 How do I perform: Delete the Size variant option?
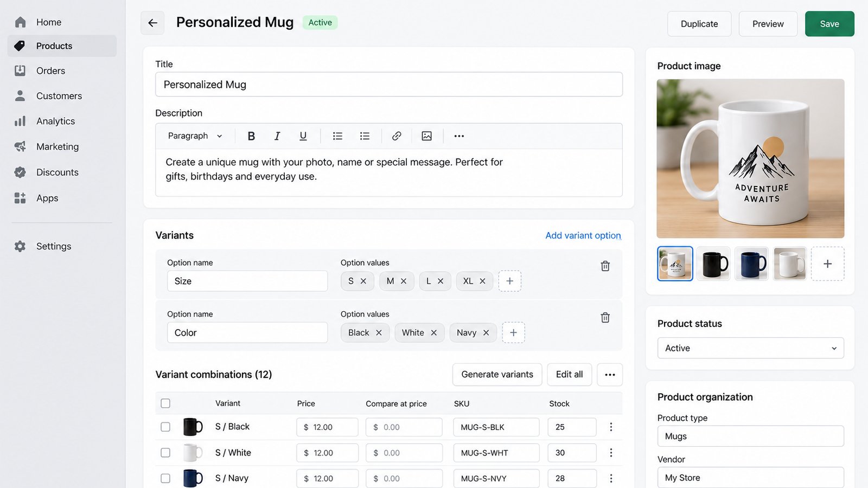pyautogui.click(x=605, y=266)
